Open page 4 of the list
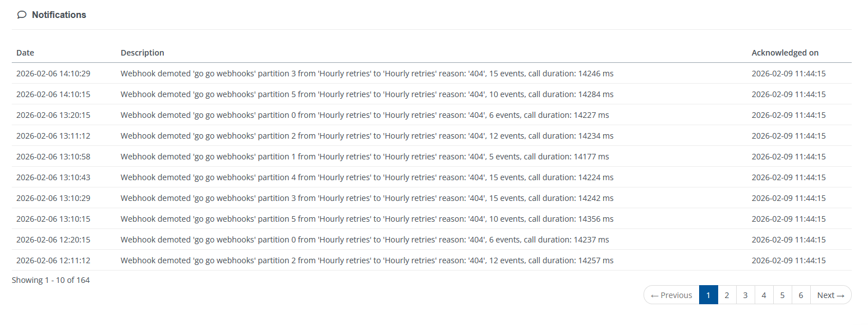 [764, 295]
